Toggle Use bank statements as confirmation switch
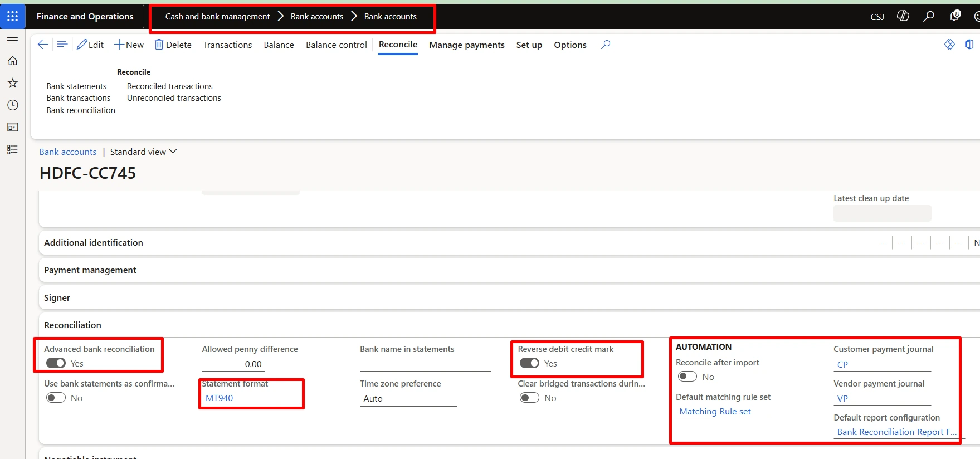Image resolution: width=980 pixels, height=459 pixels. 56,398
